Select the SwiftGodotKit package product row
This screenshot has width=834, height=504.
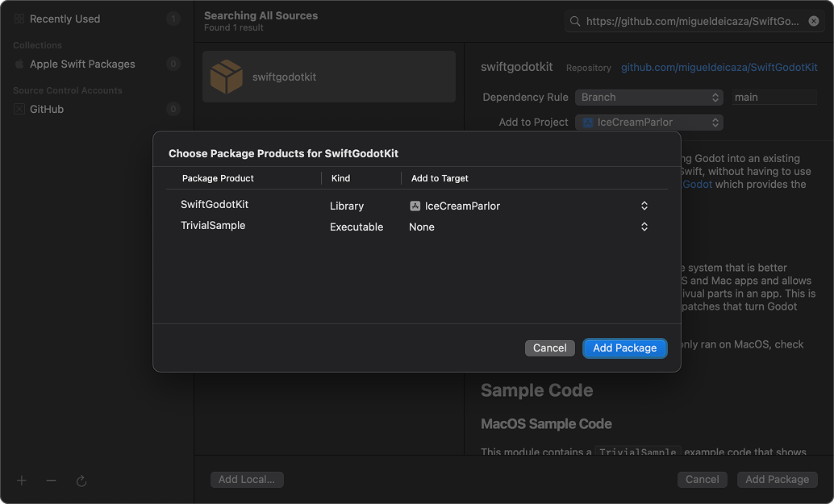pos(416,205)
